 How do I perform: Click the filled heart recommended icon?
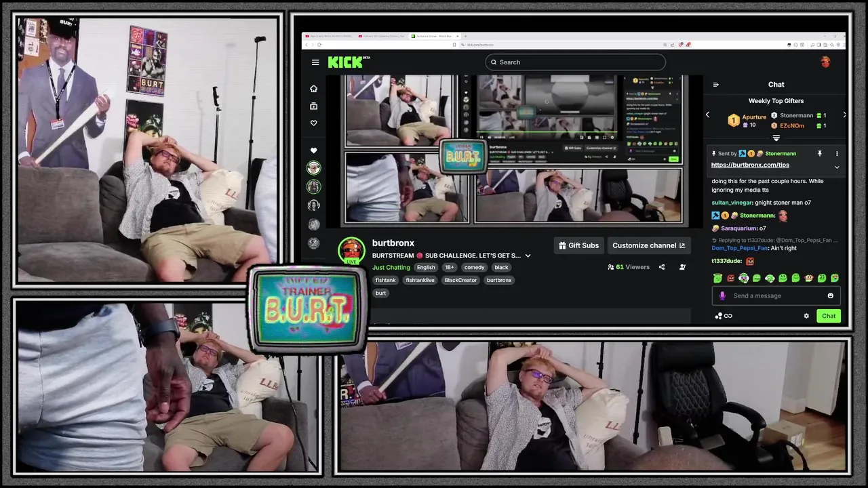tap(313, 150)
